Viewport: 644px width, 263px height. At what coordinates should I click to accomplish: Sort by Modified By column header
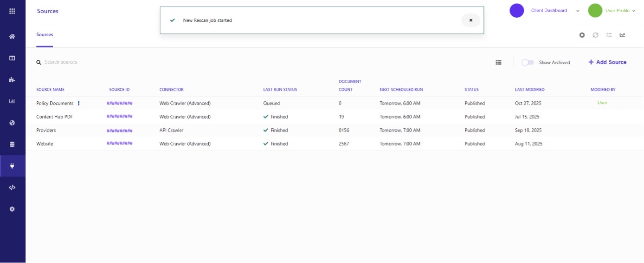pos(603,90)
